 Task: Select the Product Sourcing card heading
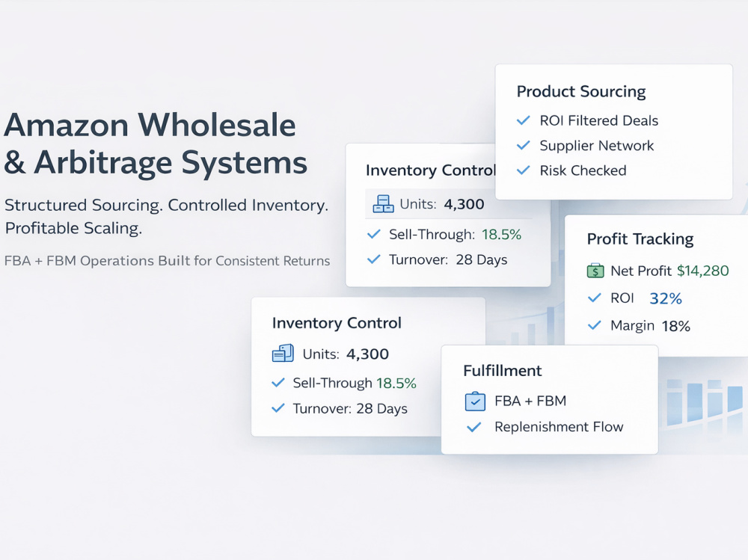(x=581, y=91)
